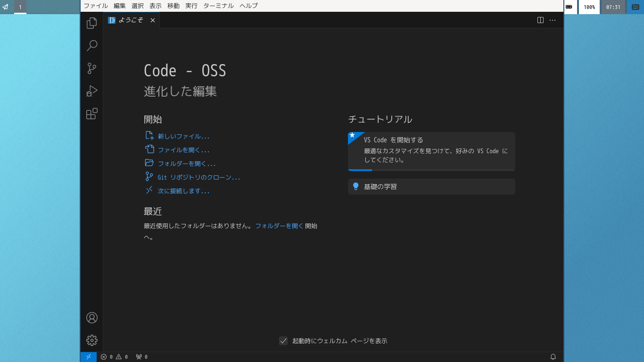
Task: Click the ファイルを開く... link
Action: [184, 150]
